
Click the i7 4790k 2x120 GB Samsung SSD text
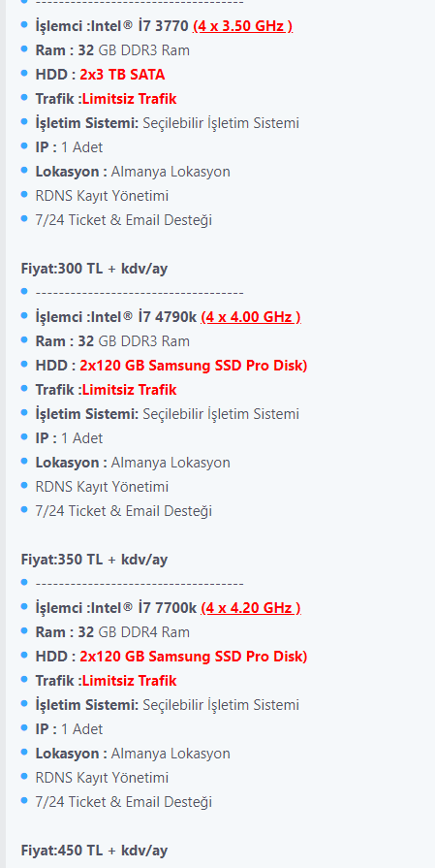click(x=194, y=366)
